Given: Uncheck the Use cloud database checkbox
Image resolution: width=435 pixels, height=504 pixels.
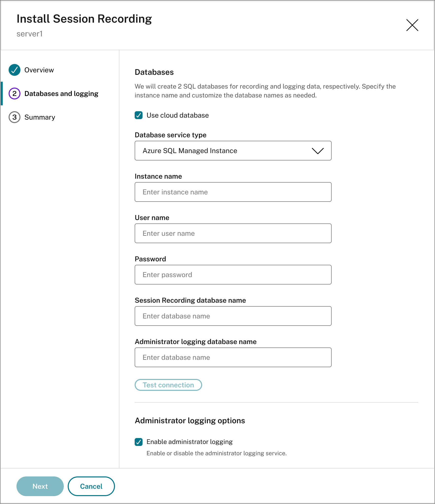Looking at the screenshot, I should pyautogui.click(x=139, y=115).
